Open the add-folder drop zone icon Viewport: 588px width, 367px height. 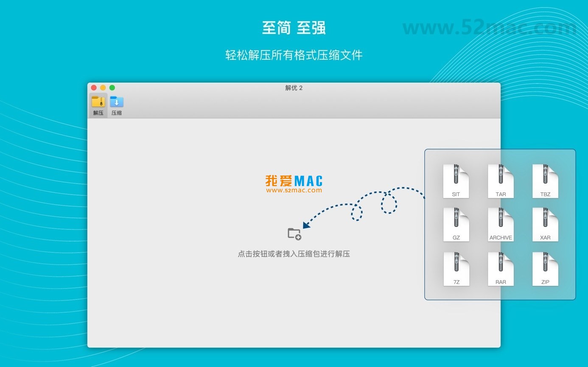click(294, 233)
